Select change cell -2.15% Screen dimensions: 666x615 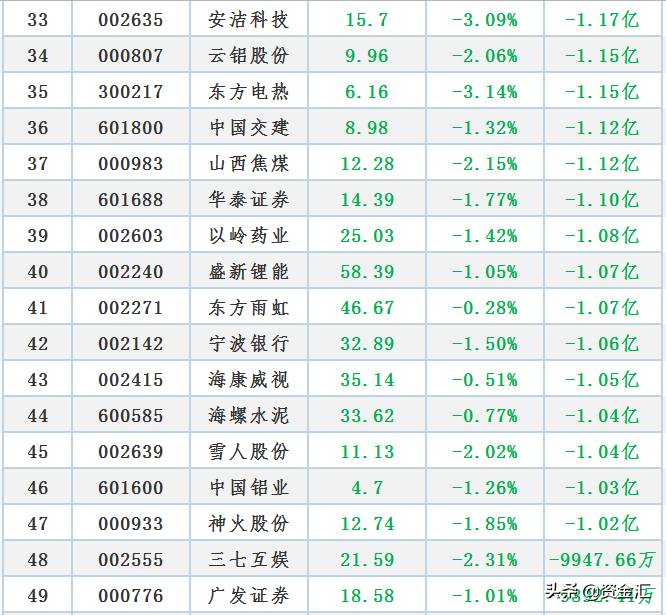tap(485, 164)
